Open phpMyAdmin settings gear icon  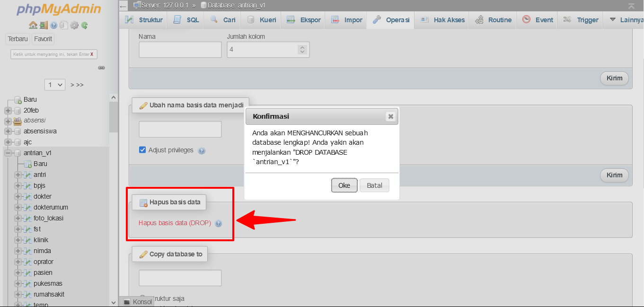tap(74, 25)
